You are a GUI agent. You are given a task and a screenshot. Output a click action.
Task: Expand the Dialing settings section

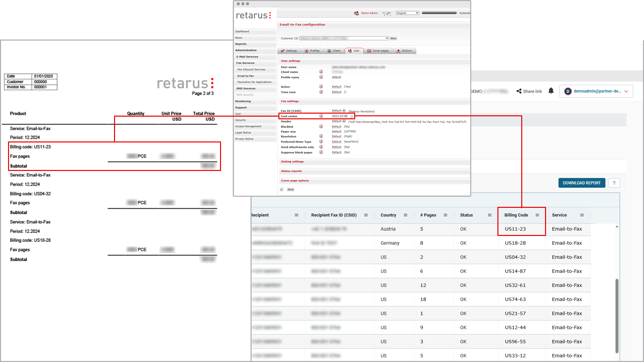click(292, 162)
